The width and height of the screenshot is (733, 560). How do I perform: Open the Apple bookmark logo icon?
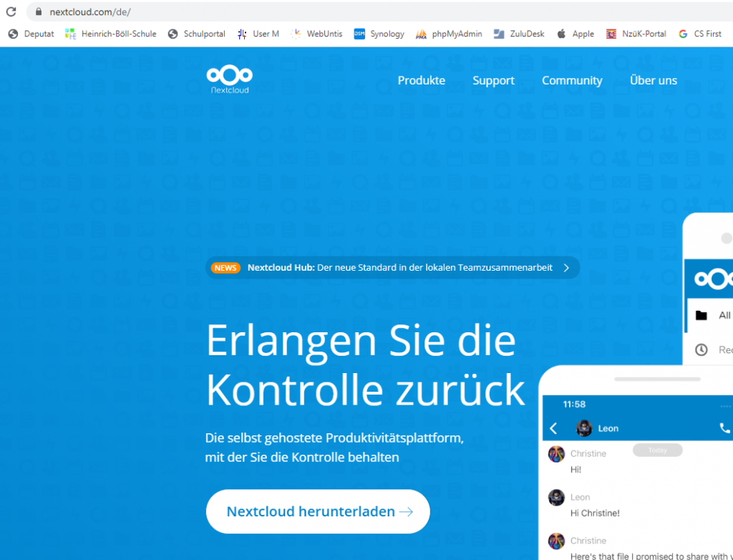[x=561, y=34]
